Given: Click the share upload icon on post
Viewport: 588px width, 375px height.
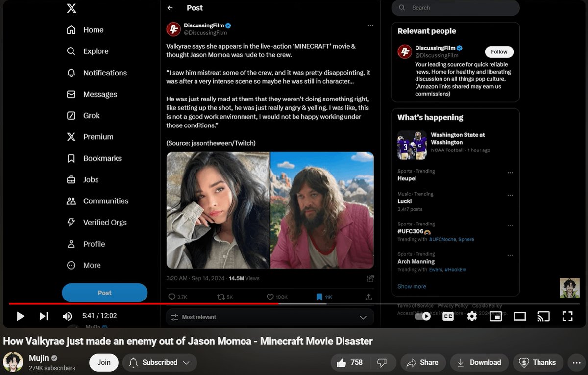Looking at the screenshot, I should [x=368, y=297].
